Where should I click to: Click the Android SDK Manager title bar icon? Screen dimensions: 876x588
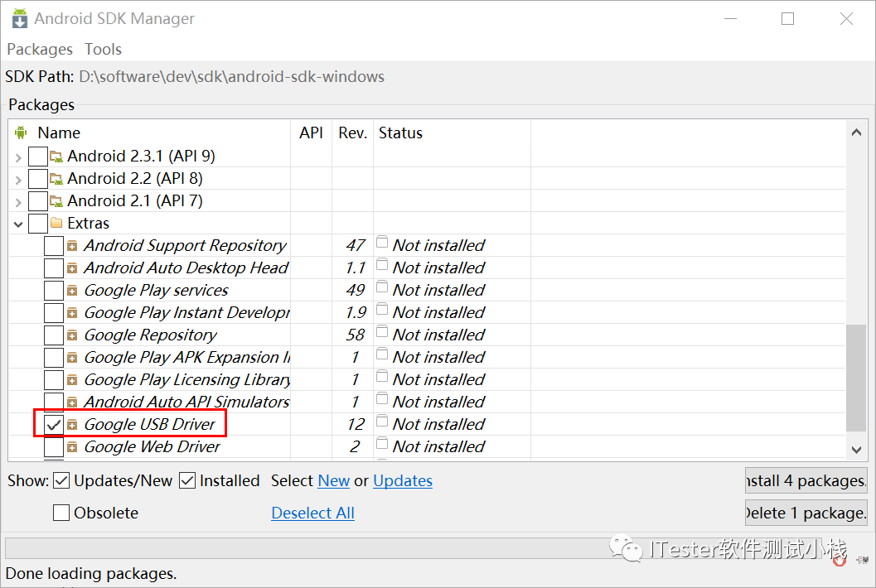(x=19, y=18)
